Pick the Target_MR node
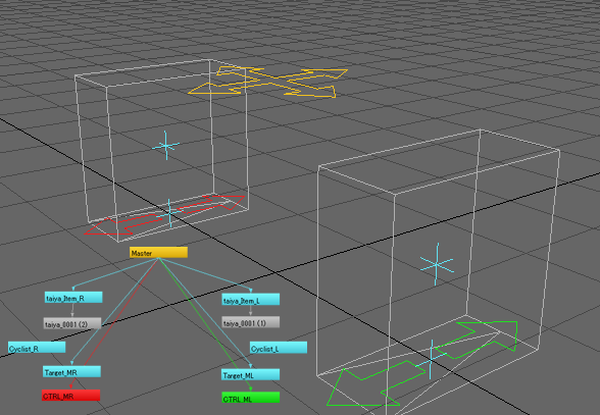The image size is (600, 415). 72,371
